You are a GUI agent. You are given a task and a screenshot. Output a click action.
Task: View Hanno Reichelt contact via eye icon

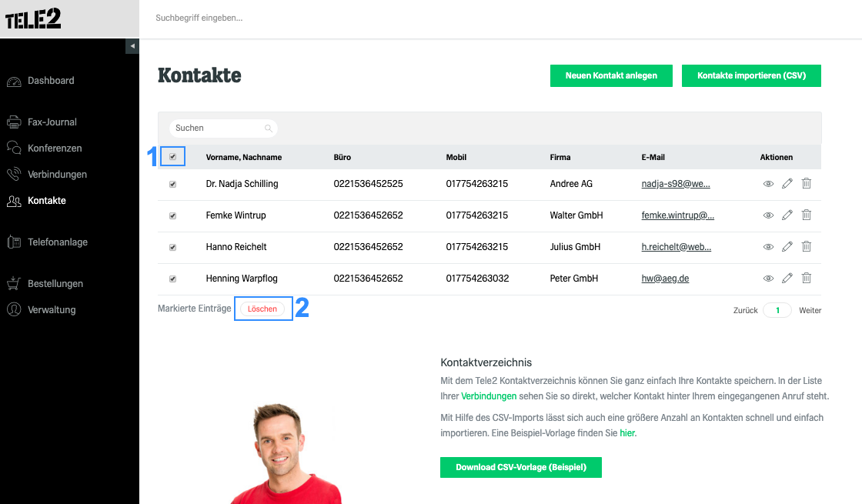click(x=768, y=247)
